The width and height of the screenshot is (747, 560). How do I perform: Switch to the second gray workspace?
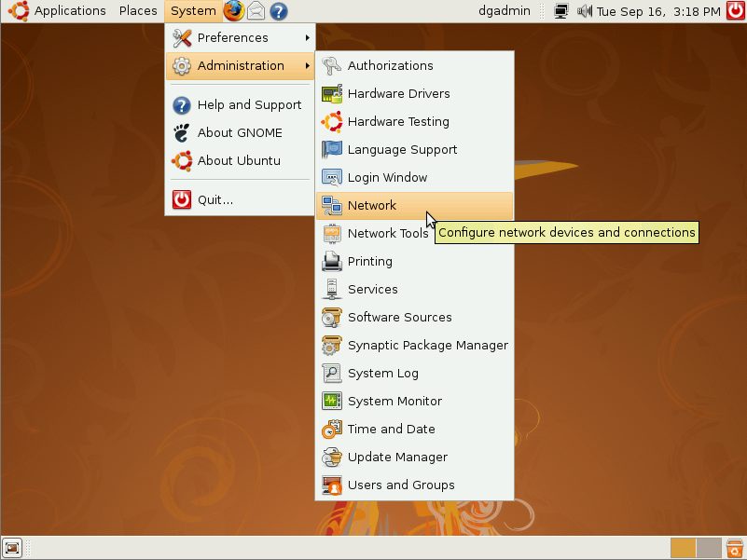pyautogui.click(x=709, y=548)
